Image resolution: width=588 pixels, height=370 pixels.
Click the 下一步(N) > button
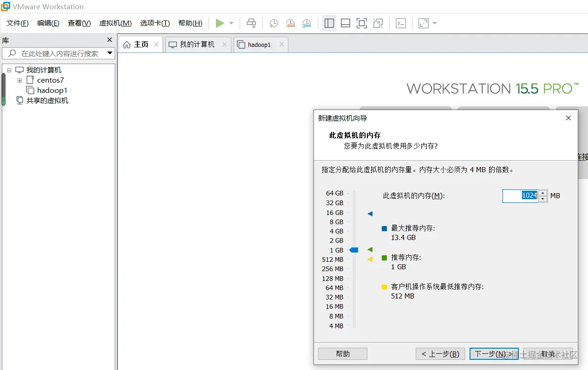click(494, 354)
